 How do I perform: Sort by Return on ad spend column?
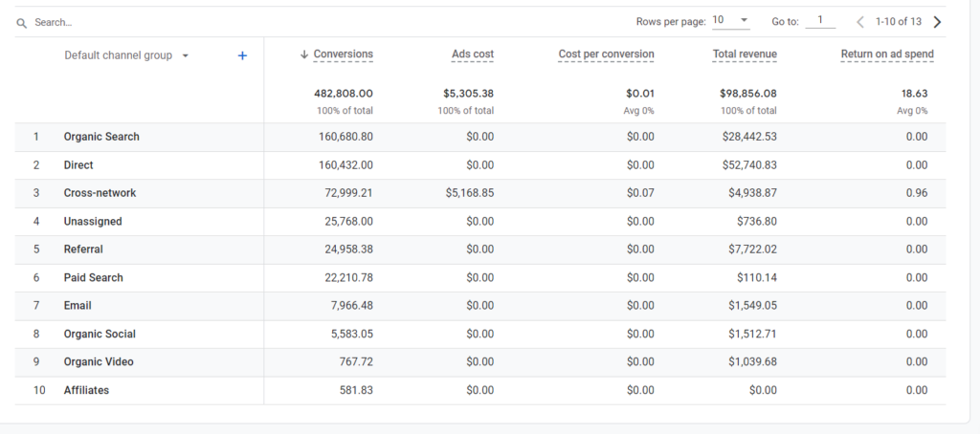coord(887,54)
